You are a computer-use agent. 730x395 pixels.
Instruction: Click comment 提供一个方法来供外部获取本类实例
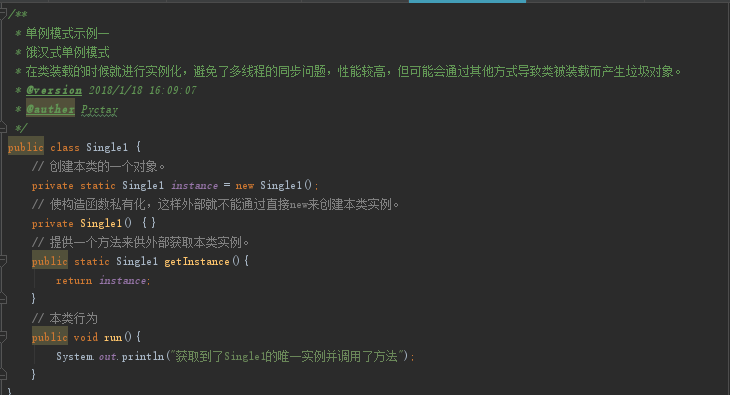click(x=141, y=242)
